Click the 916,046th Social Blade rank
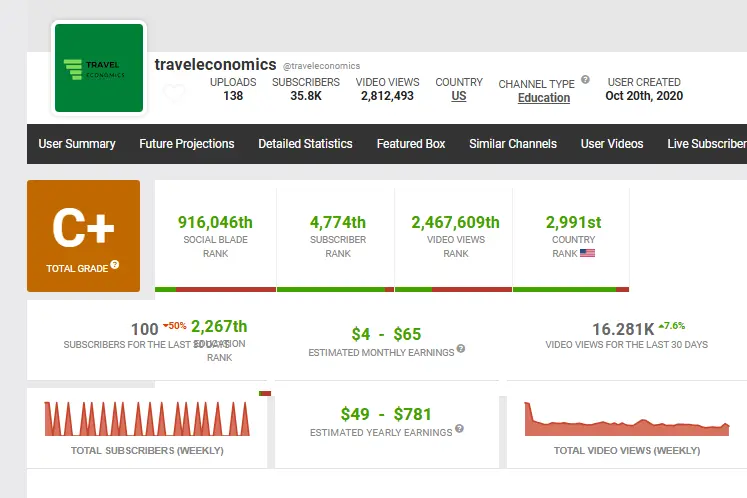 [x=215, y=223]
